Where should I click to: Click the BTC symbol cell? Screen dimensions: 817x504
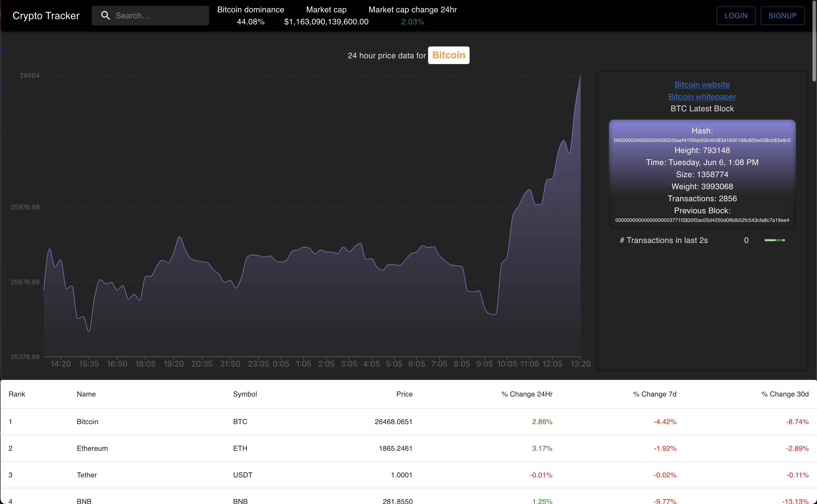pyautogui.click(x=240, y=422)
